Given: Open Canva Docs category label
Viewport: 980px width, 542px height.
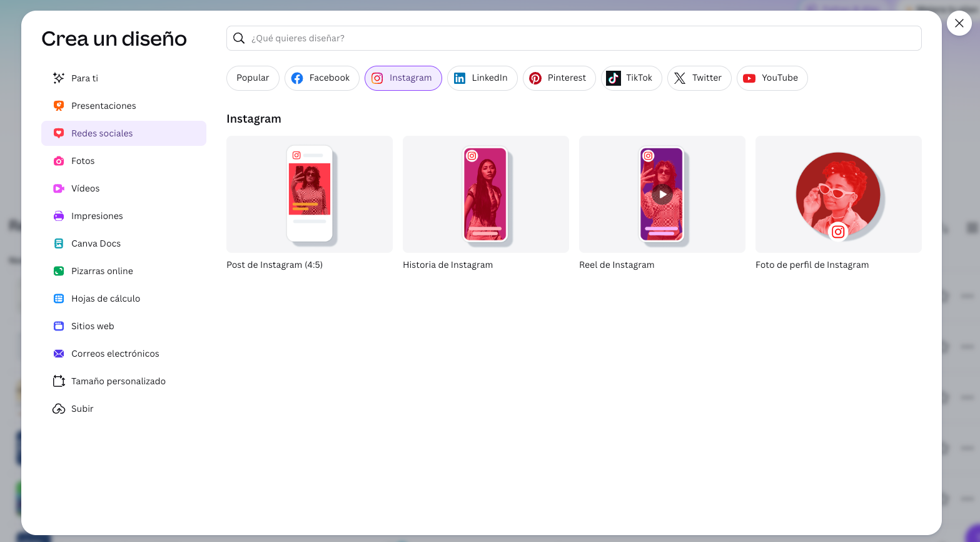Looking at the screenshot, I should 96,243.
